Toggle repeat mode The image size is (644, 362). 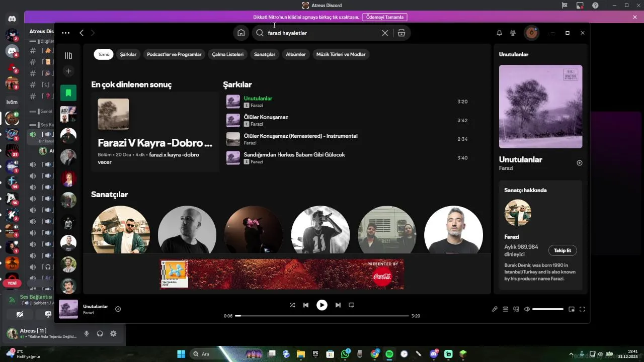tap(352, 305)
